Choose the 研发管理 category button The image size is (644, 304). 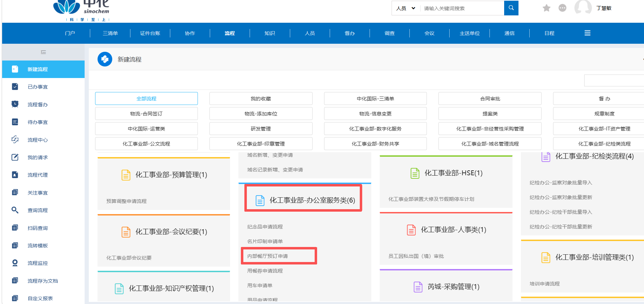(261, 129)
